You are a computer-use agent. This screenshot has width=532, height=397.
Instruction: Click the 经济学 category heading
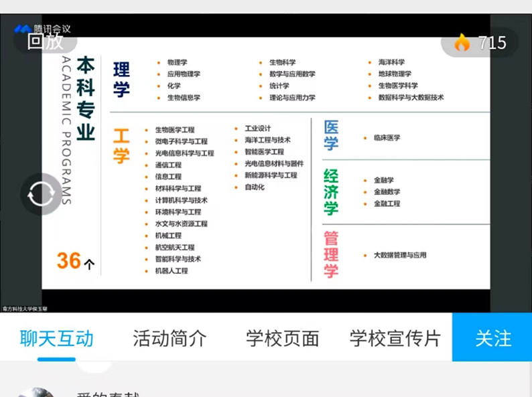(x=331, y=192)
